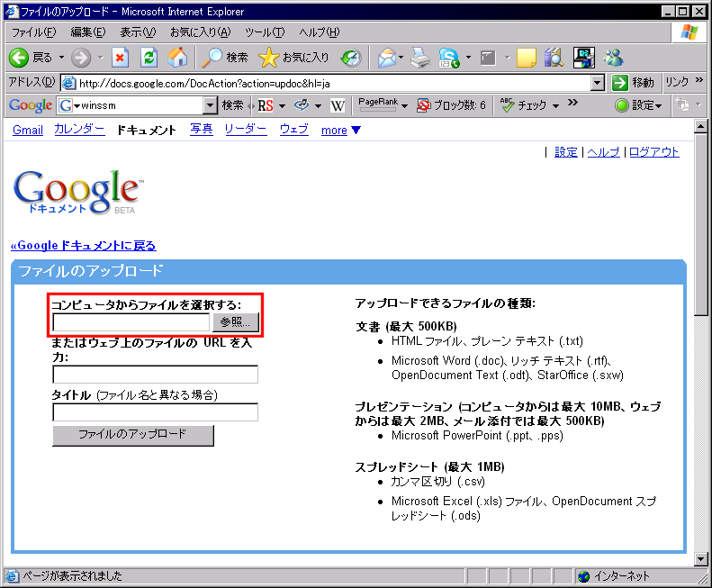Click the IE Stop button
This screenshot has height=588, width=712.
[x=121, y=58]
